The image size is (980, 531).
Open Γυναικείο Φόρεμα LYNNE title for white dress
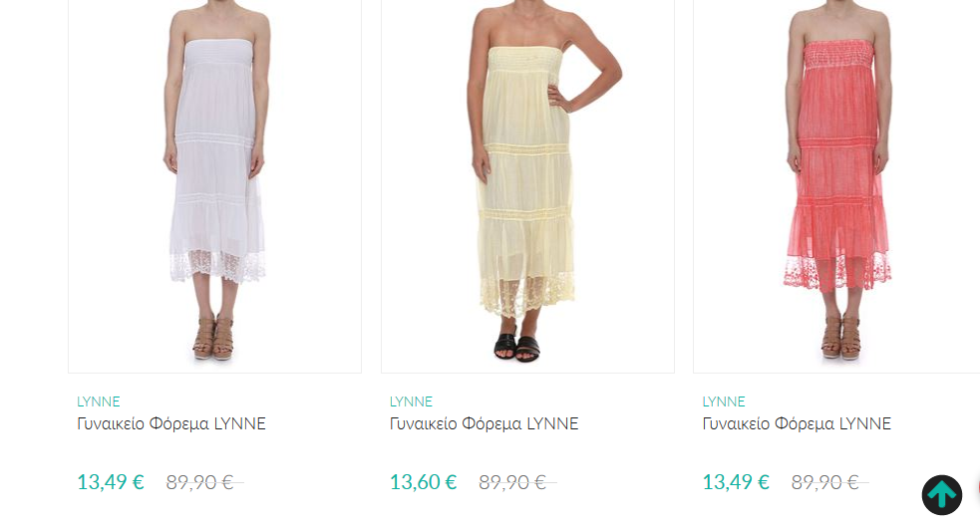coord(171,424)
